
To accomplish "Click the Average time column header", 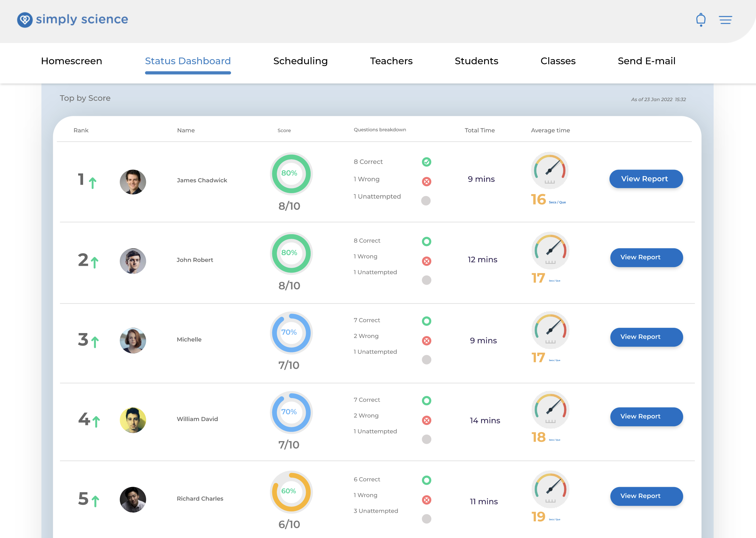I will (550, 130).
